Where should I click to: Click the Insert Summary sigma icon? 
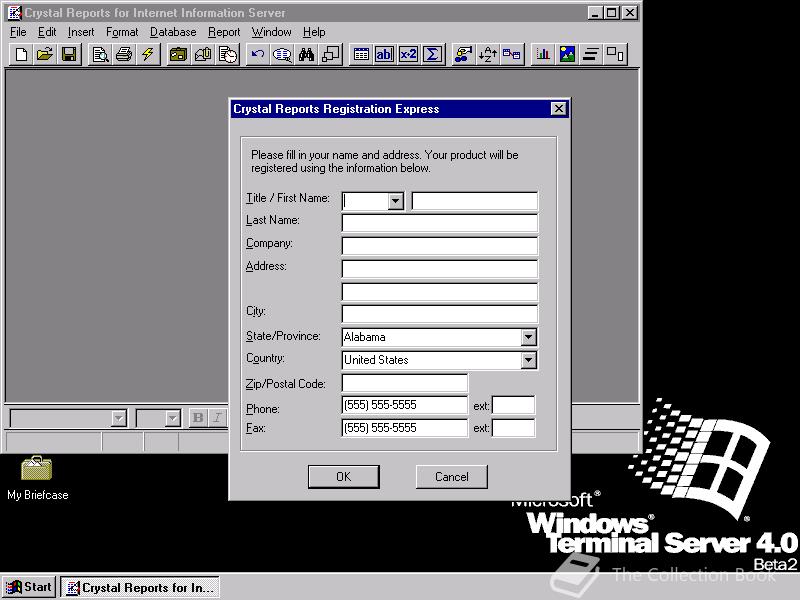433,54
